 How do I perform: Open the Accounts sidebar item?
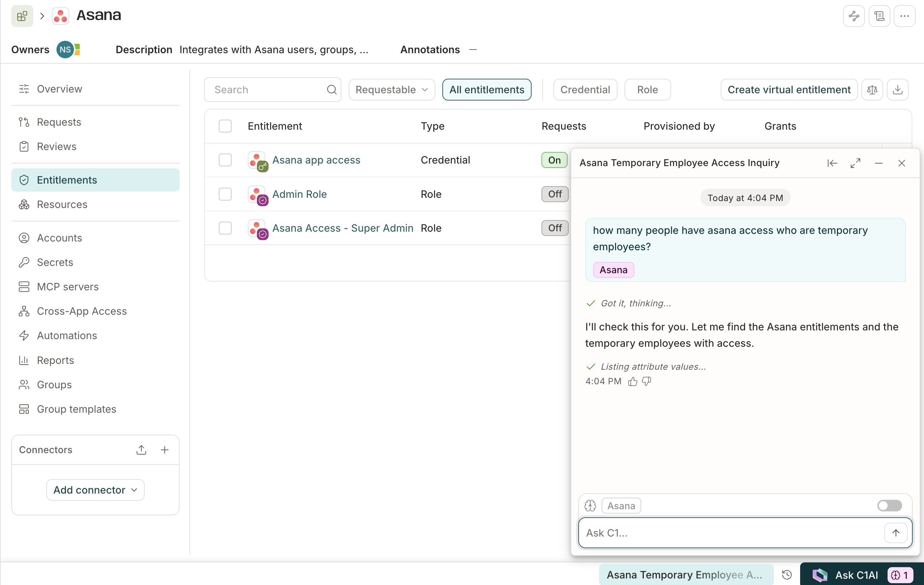click(x=95, y=238)
